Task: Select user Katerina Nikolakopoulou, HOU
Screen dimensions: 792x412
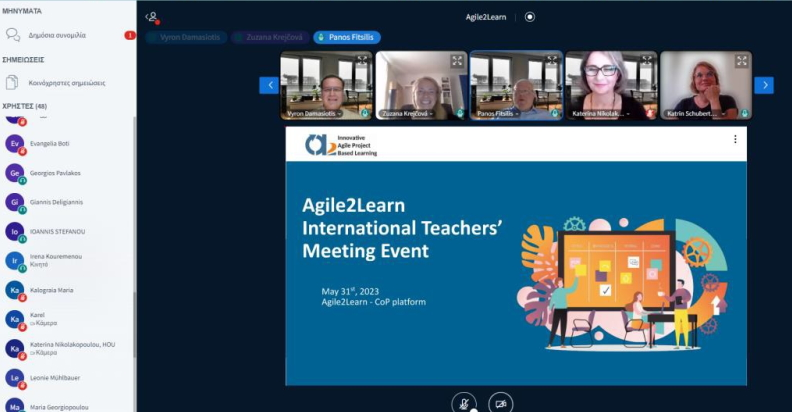Action: [72, 345]
